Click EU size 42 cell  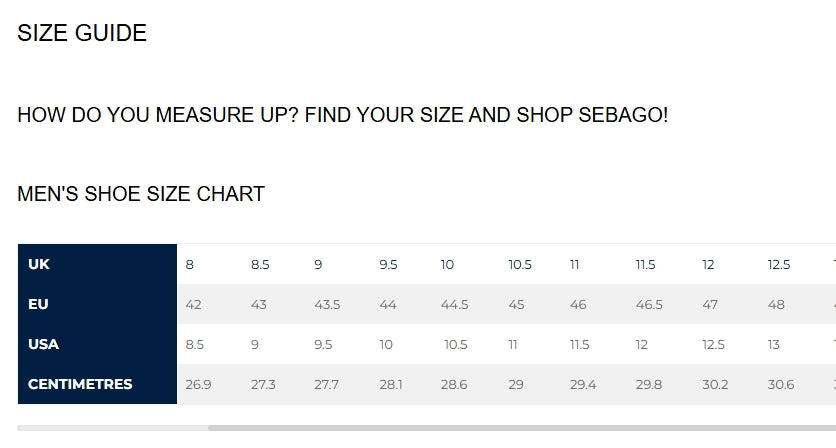pos(194,304)
